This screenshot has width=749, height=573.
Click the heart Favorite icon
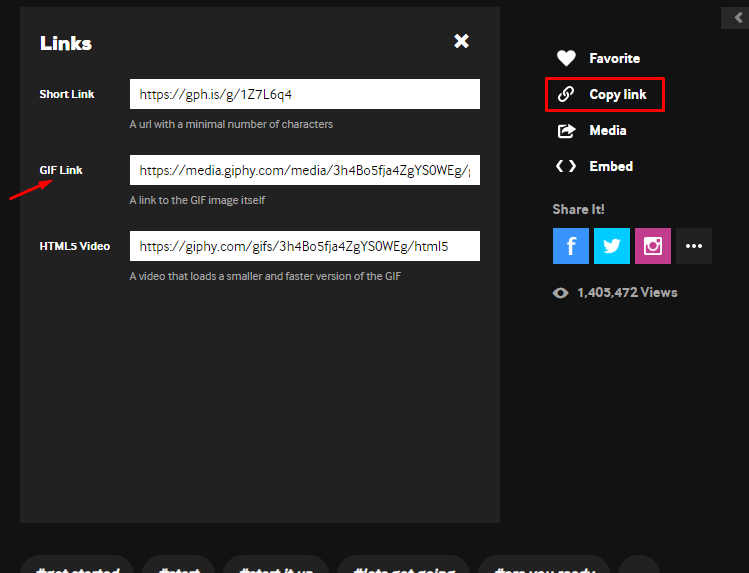[x=566, y=58]
